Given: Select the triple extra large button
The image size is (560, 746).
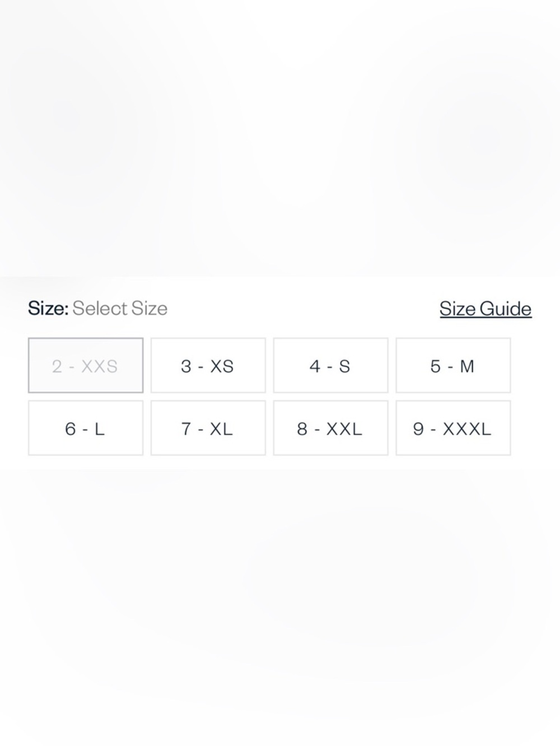Looking at the screenshot, I should [x=453, y=428].
